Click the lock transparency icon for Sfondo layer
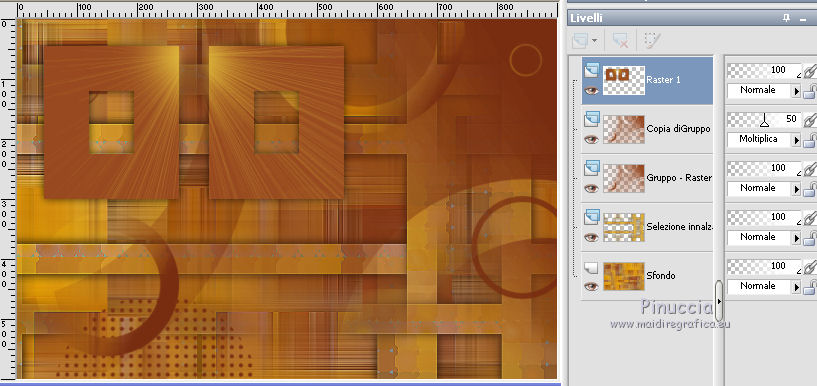The width and height of the screenshot is (817, 386). [809, 287]
